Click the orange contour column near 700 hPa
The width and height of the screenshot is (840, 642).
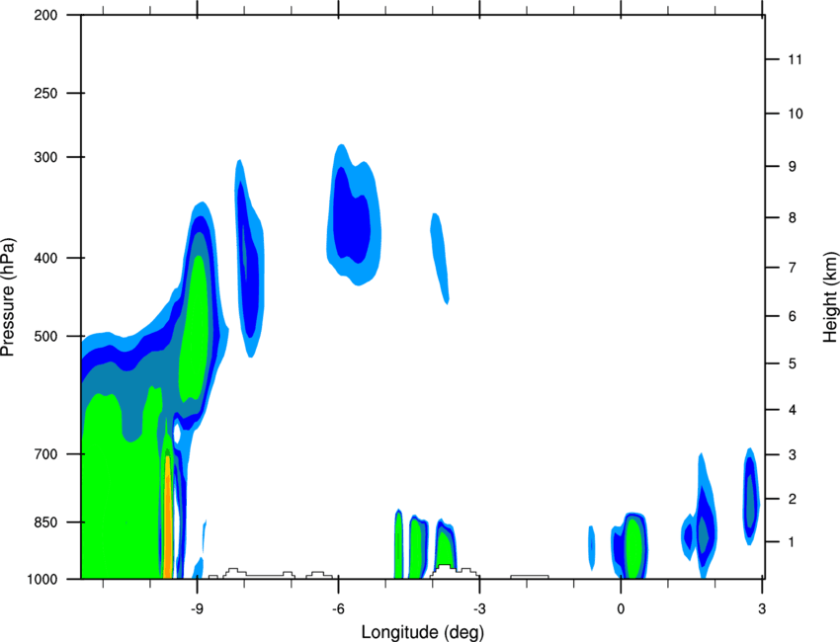[x=168, y=517]
